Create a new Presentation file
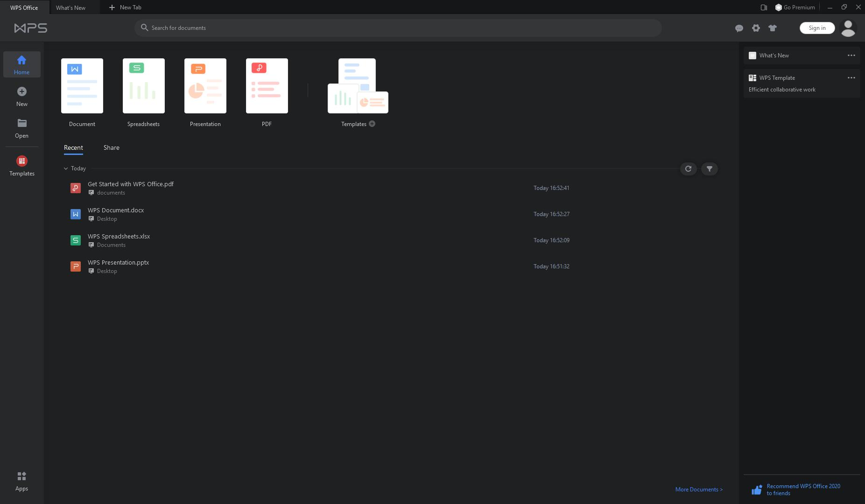 coord(205,86)
